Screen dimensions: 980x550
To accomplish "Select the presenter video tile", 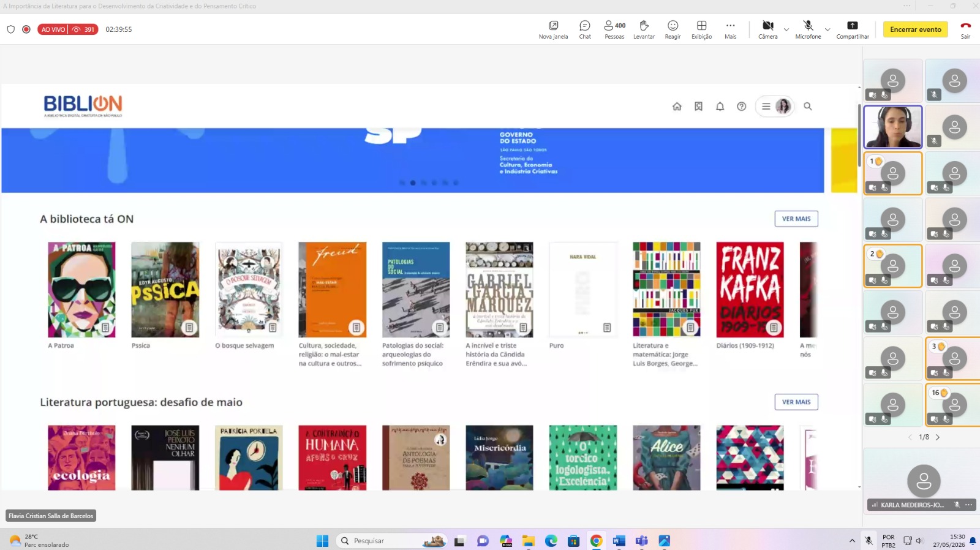I will [893, 127].
